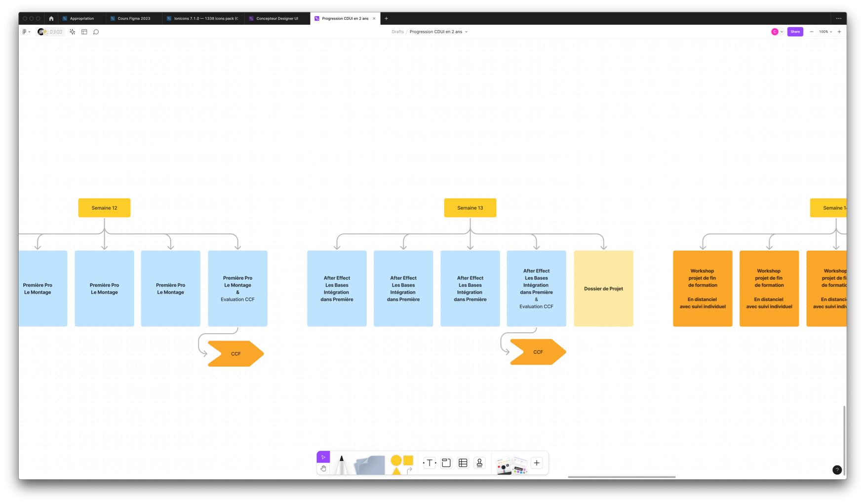Image resolution: width=865 pixels, height=504 pixels.
Task: Pick the marker pen tool
Action: (341, 465)
